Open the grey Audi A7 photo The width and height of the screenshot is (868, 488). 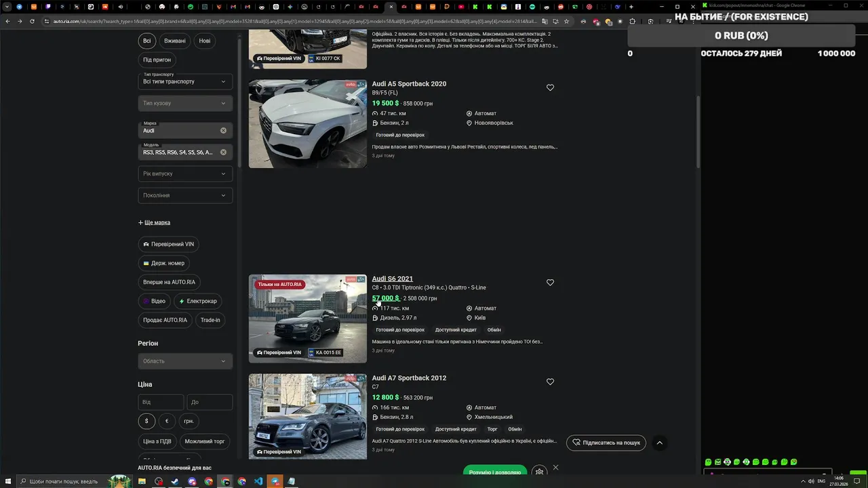[308, 416]
